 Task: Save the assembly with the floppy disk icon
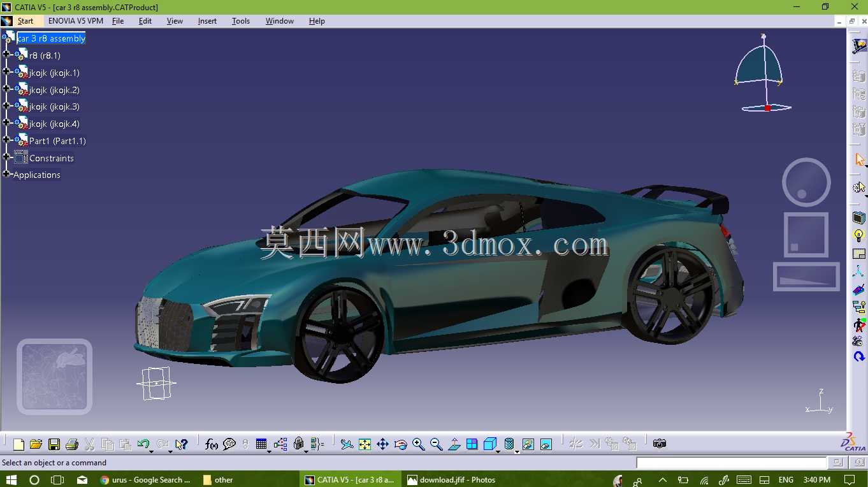[x=54, y=444]
